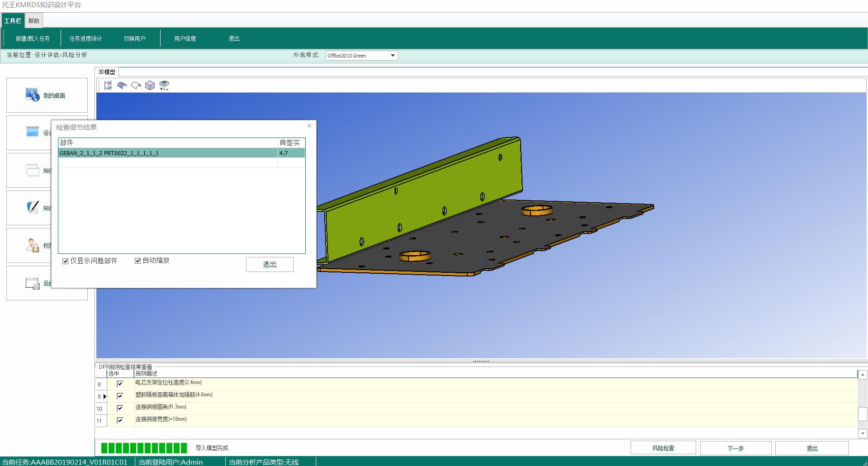The width and height of the screenshot is (868, 466).
Task: Select the GEBAN_2_1_1_2 part row
Action: (167, 153)
